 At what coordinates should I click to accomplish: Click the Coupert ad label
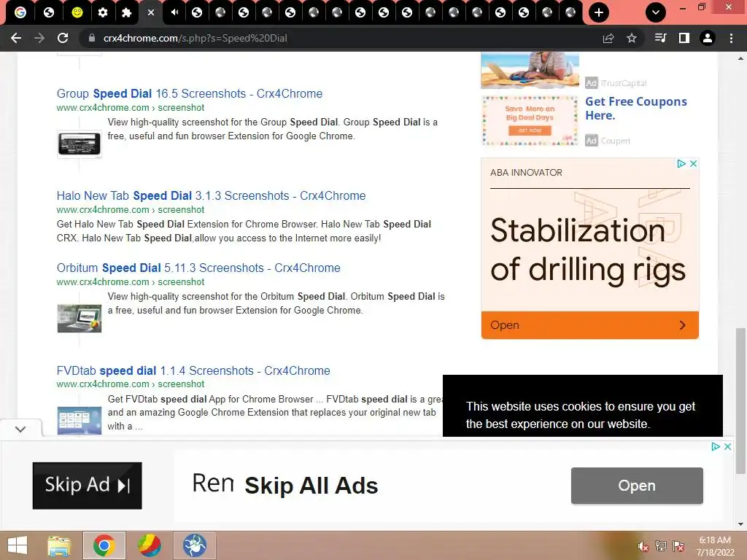(x=615, y=141)
